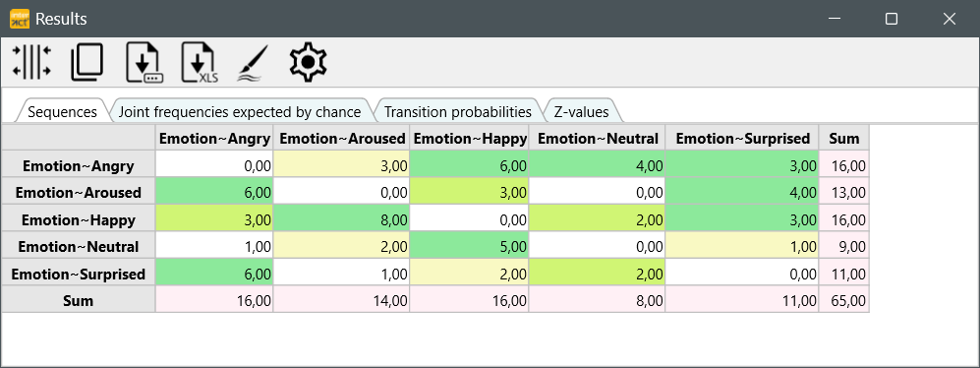This screenshot has width=980, height=368.
Task: Select the Emotion~Surprised column header
Action: click(x=742, y=139)
